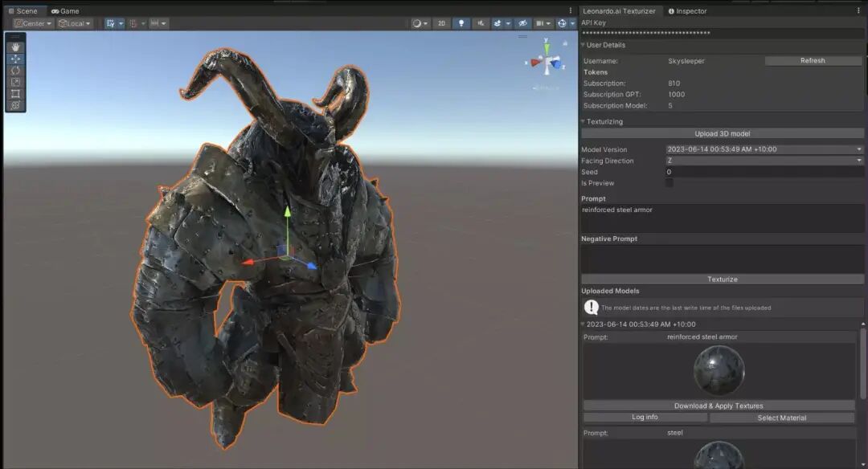Open the Facing Direction dropdown
This screenshot has height=469, width=868.
click(x=764, y=161)
